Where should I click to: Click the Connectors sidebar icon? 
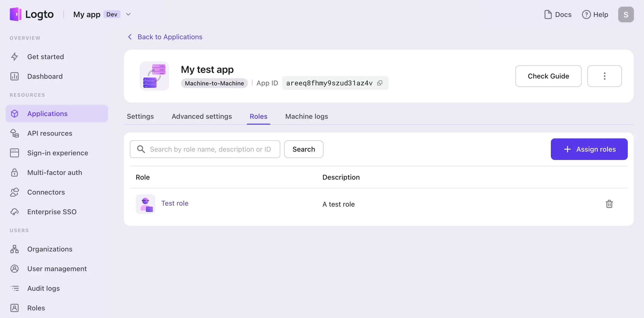tap(14, 192)
